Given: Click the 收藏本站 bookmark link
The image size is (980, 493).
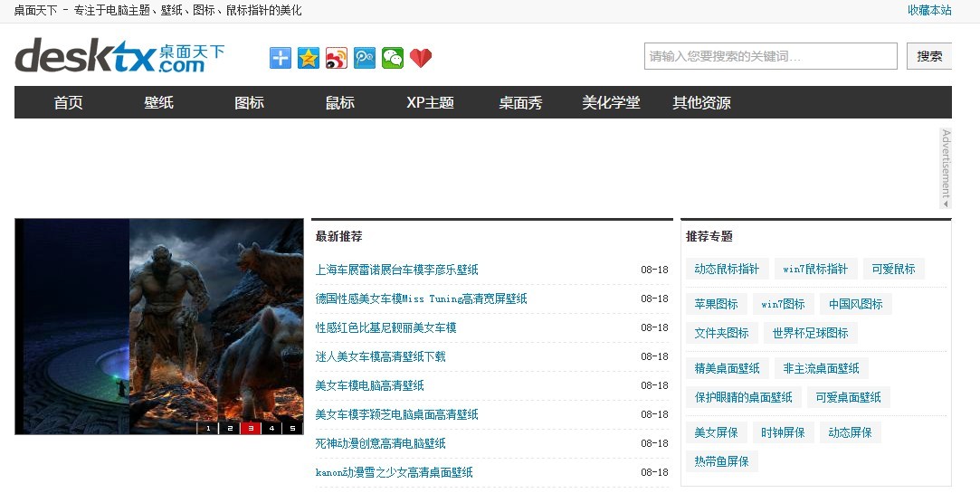Looking at the screenshot, I should (929, 10).
